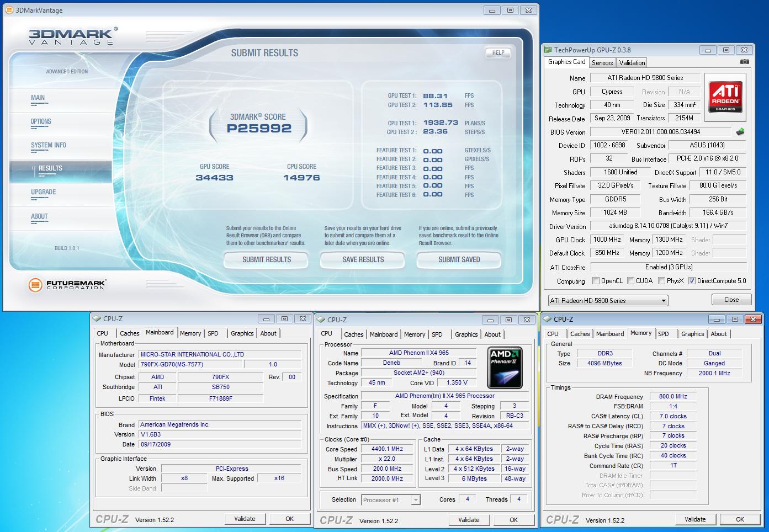Open the Processor #1 selection dropdown
The width and height of the screenshot is (769, 532).
coord(391,500)
